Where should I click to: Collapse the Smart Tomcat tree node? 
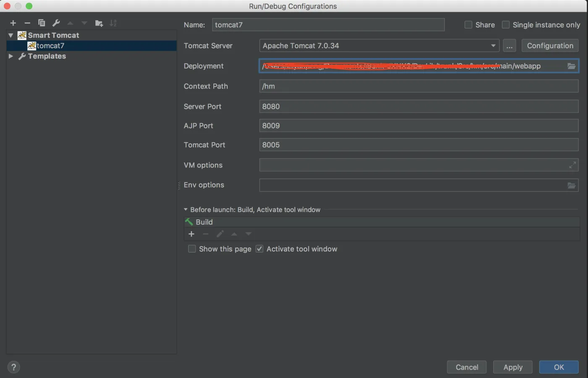pyautogui.click(x=11, y=35)
